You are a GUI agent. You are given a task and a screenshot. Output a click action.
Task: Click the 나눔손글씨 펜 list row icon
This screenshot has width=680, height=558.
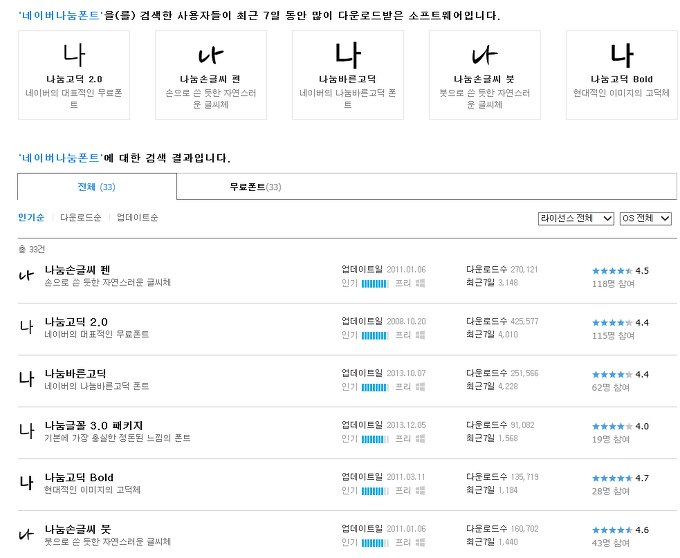point(26,275)
